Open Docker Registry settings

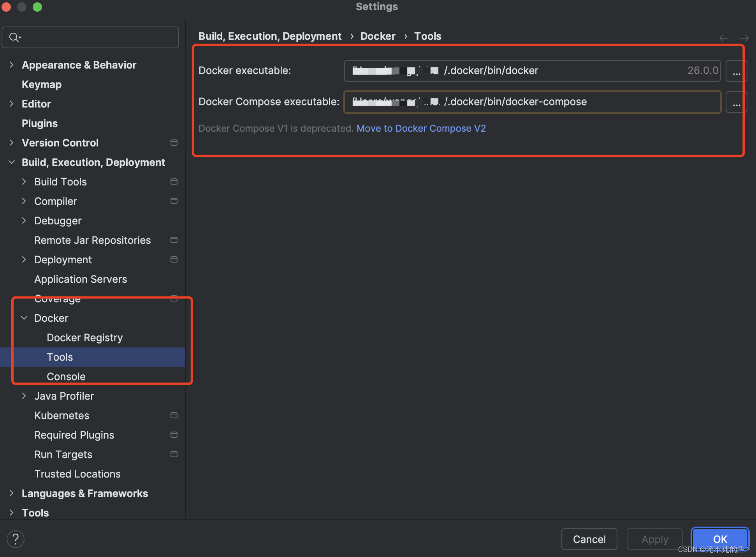[x=84, y=337]
